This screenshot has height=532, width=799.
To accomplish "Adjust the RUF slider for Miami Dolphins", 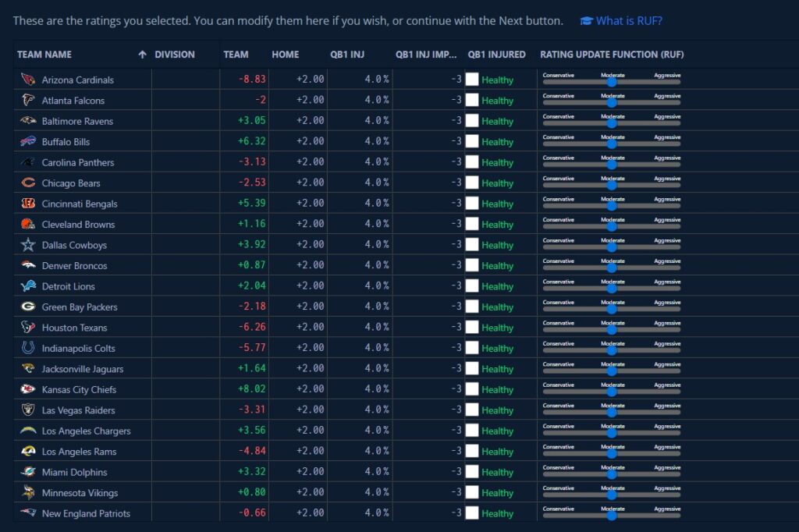I will click(x=612, y=474).
